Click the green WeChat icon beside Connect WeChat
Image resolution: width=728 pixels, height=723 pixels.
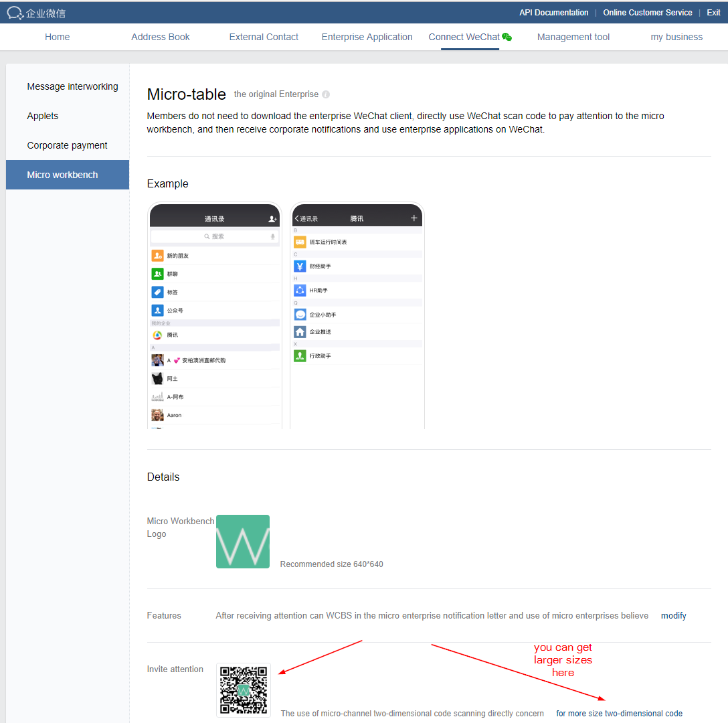click(x=508, y=37)
